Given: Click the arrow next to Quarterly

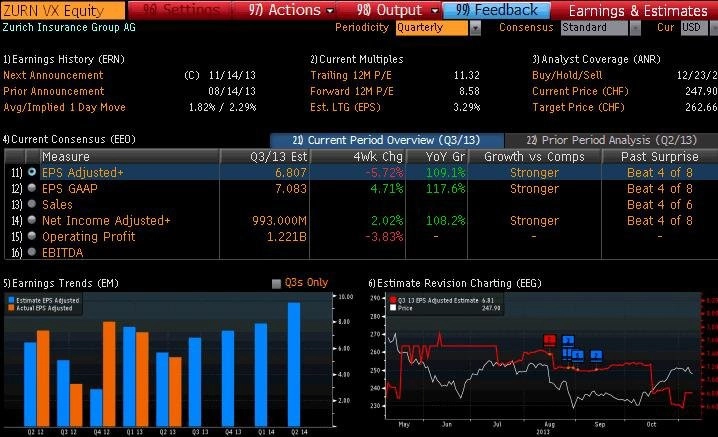Looking at the screenshot, I should pyautogui.click(x=475, y=28).
